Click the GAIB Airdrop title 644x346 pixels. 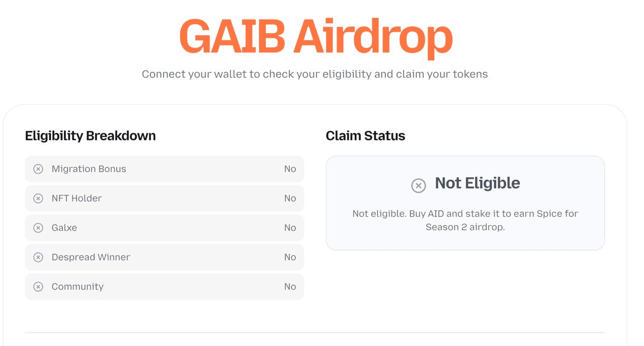click(x=315, y=37)
